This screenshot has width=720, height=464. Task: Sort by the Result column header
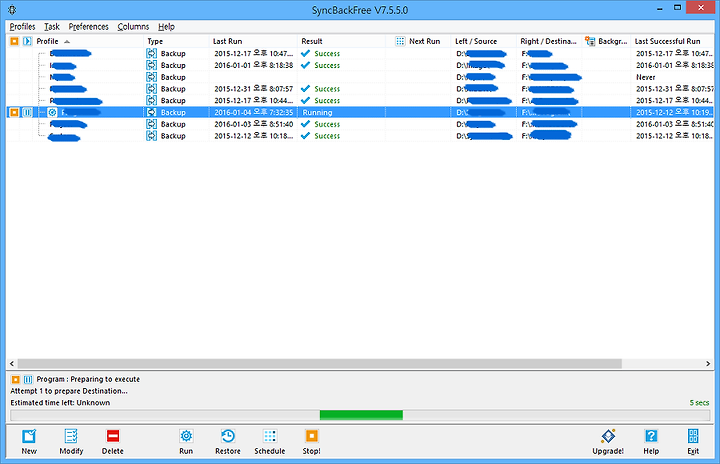(342, 41)
